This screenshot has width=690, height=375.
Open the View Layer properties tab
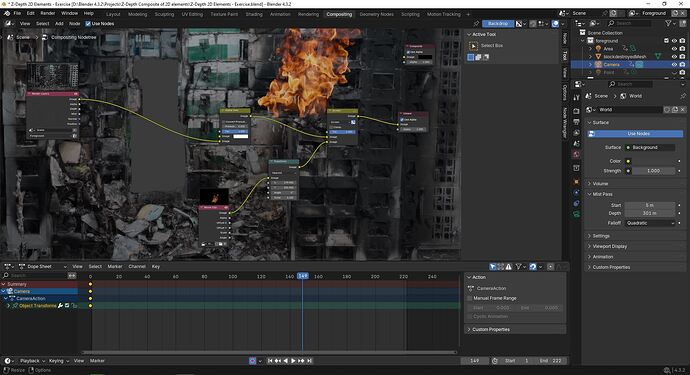click(x=576, y=132)
